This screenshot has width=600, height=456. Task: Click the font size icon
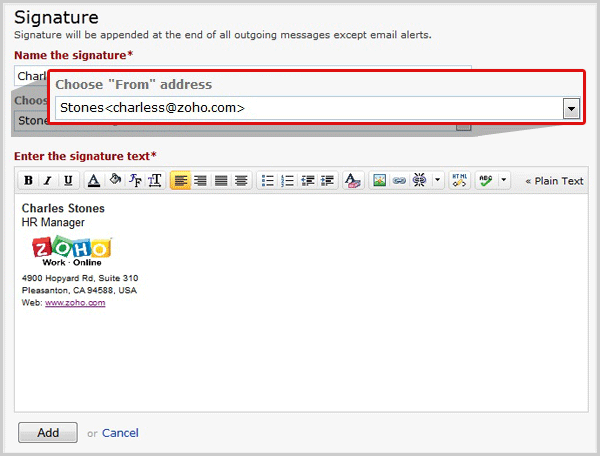[155, 181]
